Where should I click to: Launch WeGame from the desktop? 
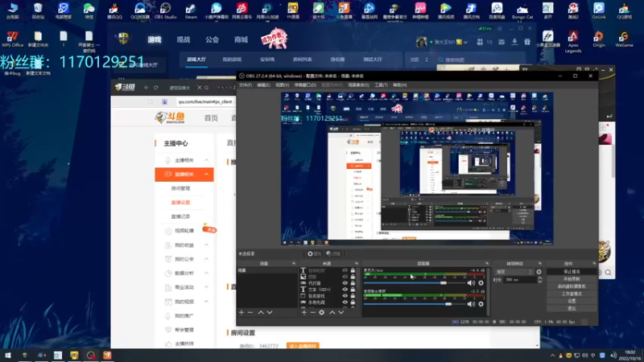point(624,39)
